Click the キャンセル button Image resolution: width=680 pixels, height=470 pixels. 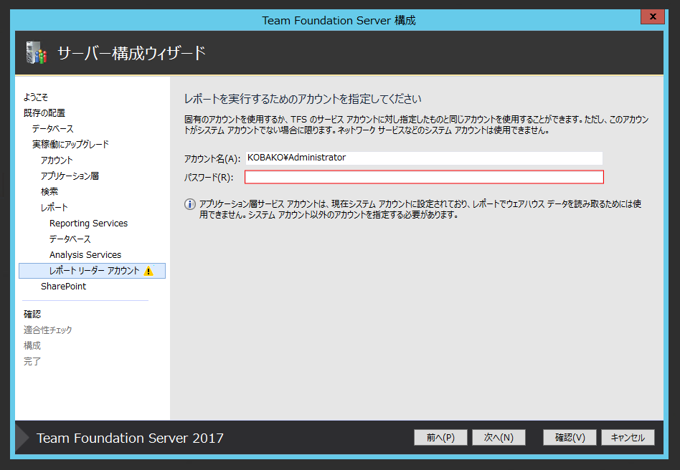tap(628, 437)
